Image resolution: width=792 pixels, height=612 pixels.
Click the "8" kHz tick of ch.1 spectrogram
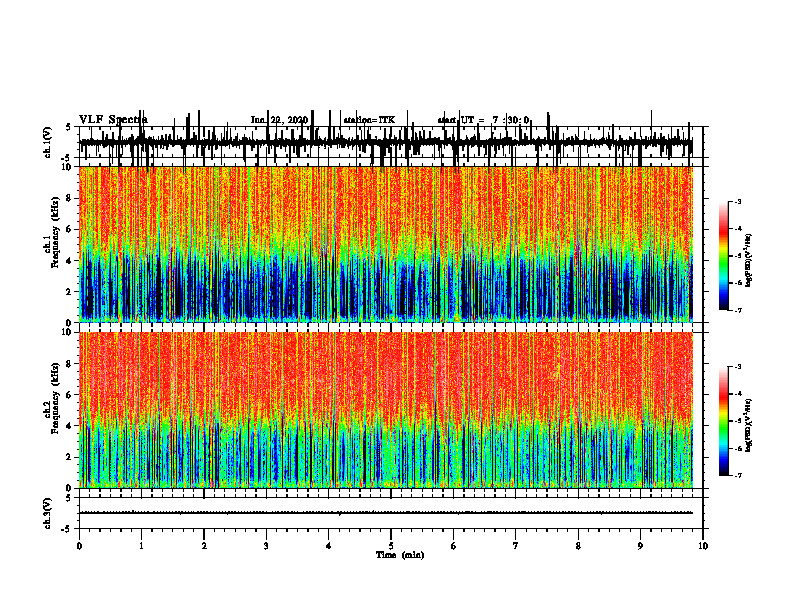(x=70, y=198)
